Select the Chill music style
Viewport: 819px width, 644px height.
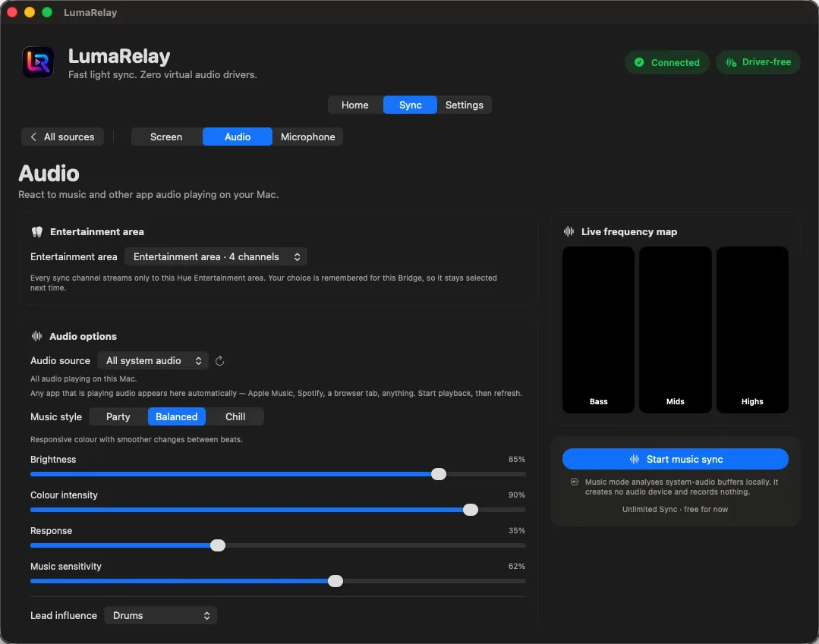coord(235,416)
